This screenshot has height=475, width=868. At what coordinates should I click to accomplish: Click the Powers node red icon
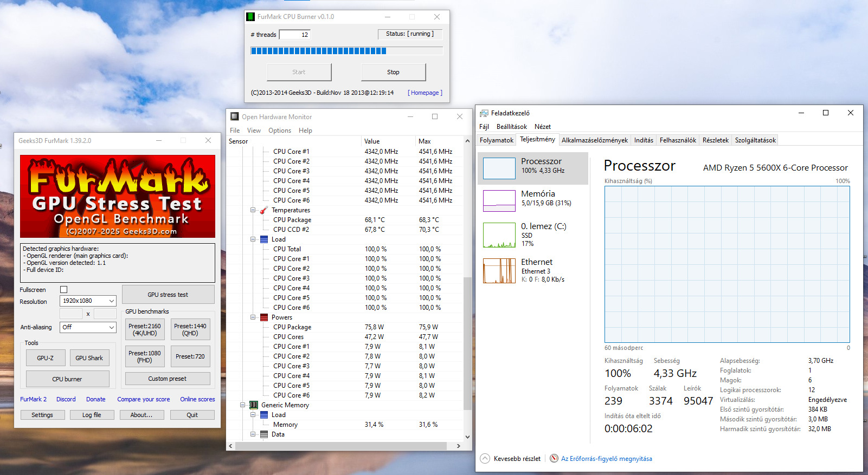coord(264,317)
